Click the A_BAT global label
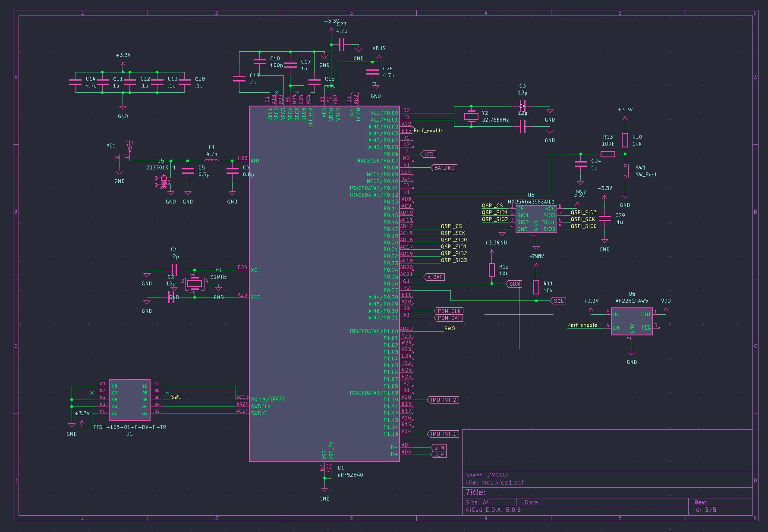This screenshot has height=532, width=768. (434, 277)
